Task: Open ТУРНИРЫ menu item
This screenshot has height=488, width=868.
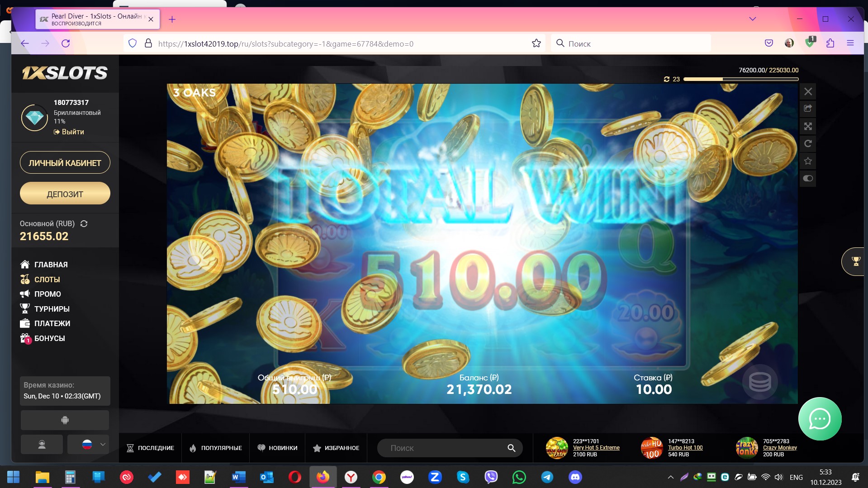Action: point(45,309)
